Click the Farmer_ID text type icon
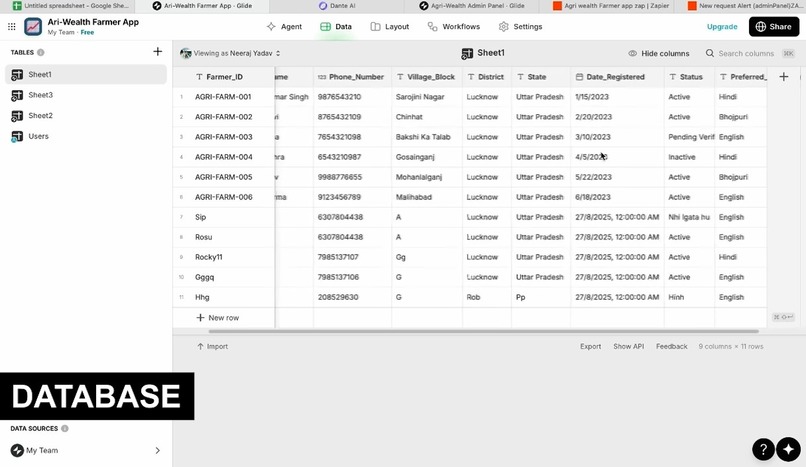 199,77
